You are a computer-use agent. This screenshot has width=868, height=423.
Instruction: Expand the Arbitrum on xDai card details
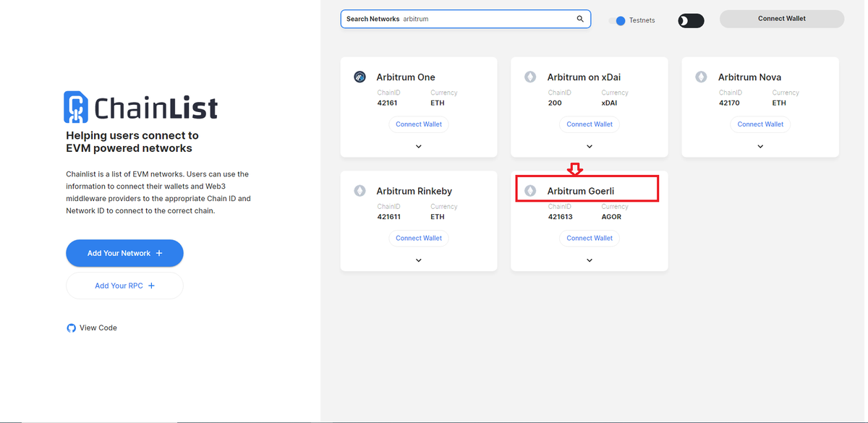click(x=590, y=146)
